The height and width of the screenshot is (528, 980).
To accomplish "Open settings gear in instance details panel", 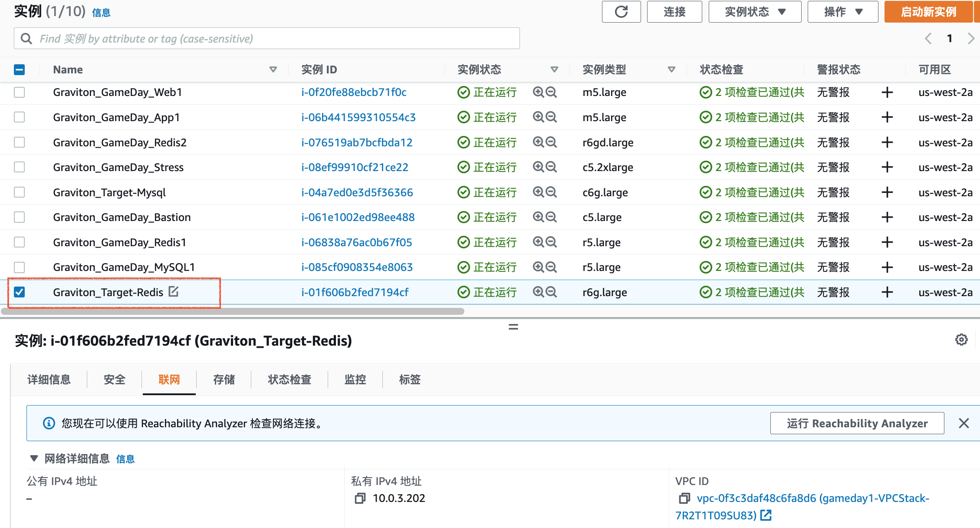I will (961, 340).
